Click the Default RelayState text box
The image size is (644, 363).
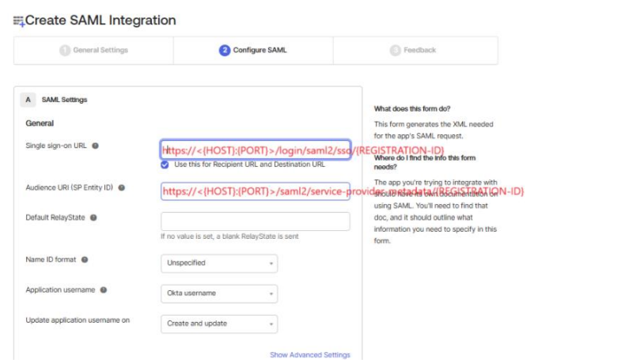click(x=255, y=221)
